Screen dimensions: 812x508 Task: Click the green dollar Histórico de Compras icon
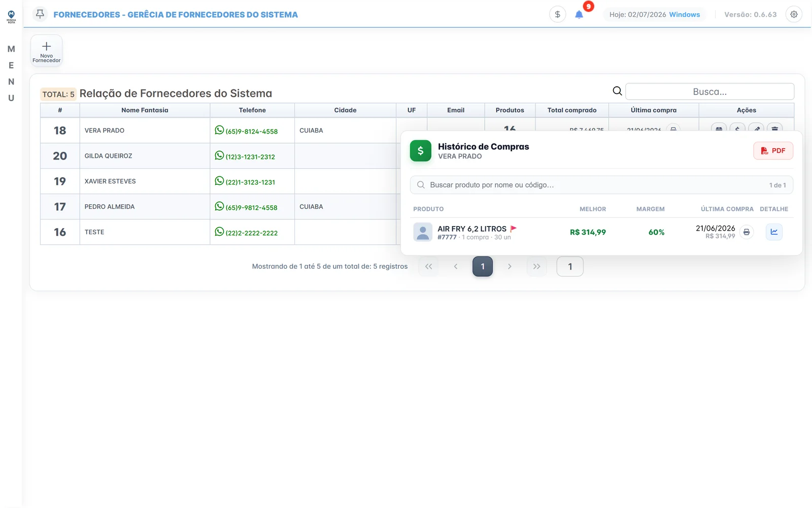coord(420,151)
